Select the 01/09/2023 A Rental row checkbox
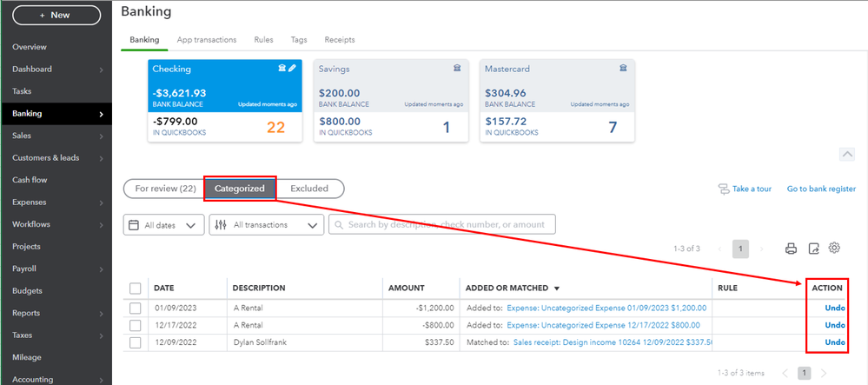Screen dimensions: 868x385 [135, 308]
